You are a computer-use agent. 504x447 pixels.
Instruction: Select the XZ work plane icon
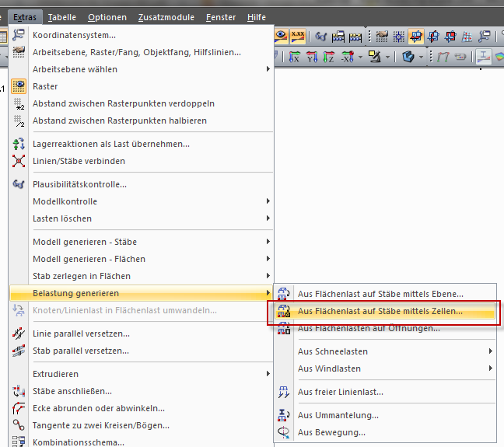tap(450, 37)
